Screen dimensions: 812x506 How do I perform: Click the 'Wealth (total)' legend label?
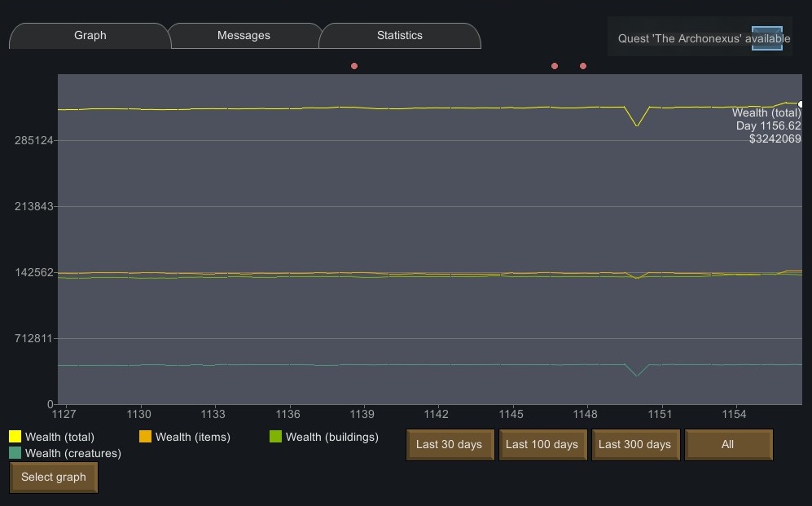[60, 437]
